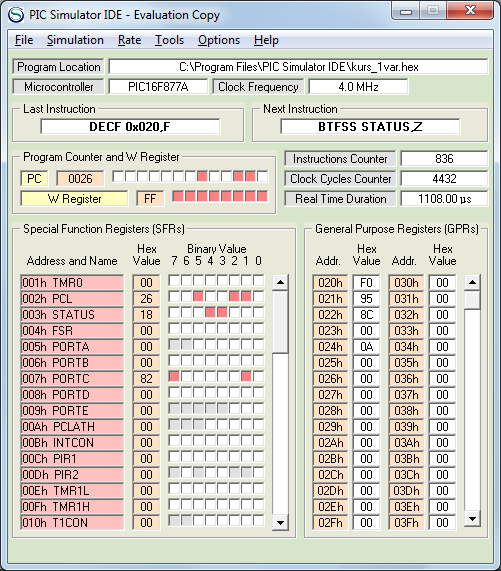Screen dimensions: 501x571
Task: Click the 030h GPR address cell
Action: click(x=406, y=283)
